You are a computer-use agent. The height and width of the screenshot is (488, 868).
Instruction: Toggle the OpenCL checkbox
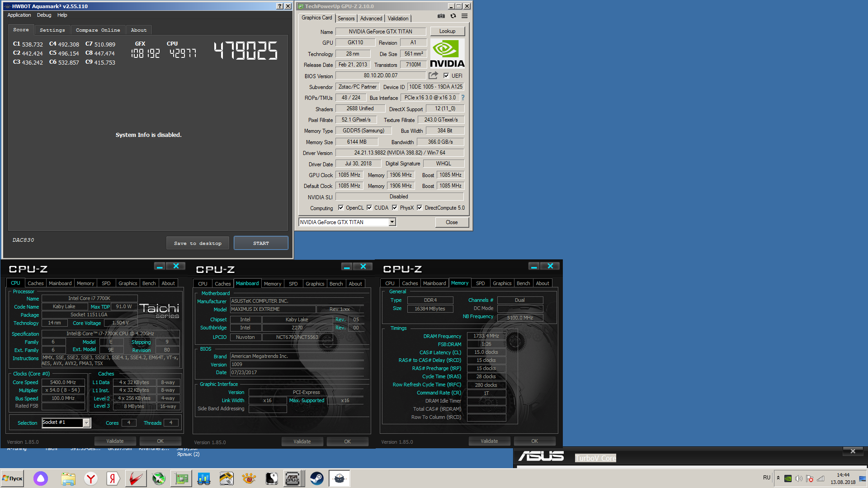[x=341, y=208]
